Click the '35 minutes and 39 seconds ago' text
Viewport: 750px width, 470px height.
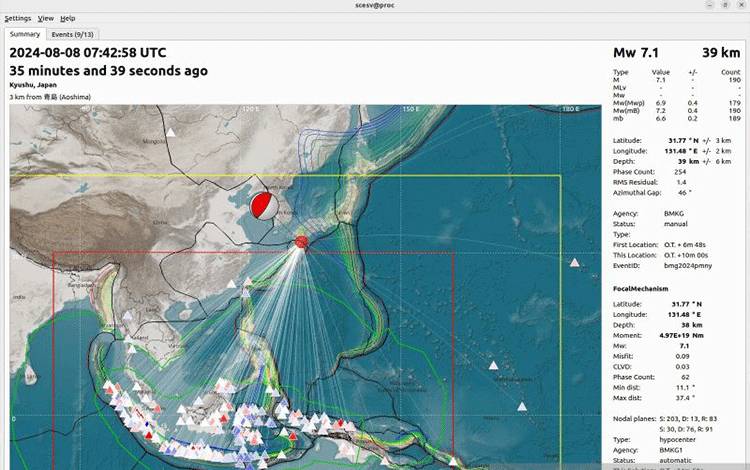109,71
